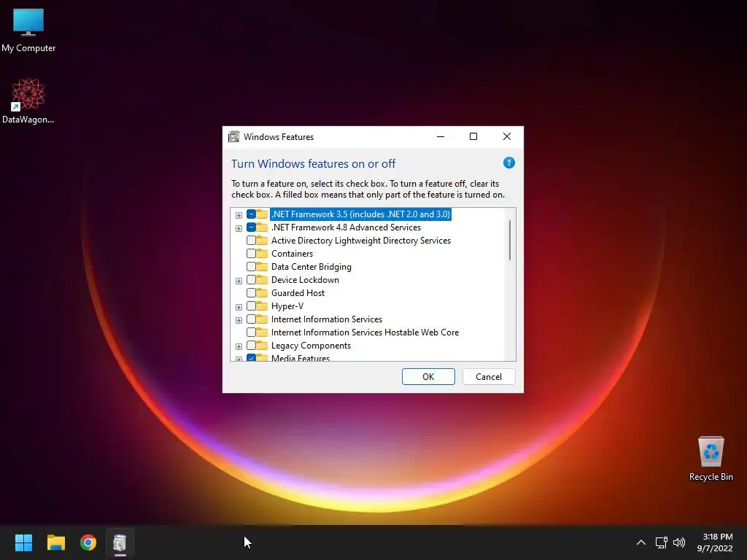The height and width of the screenshot is (560, 747).
Task: Open the volume speaker tray icon
Action: coord(679,542)
